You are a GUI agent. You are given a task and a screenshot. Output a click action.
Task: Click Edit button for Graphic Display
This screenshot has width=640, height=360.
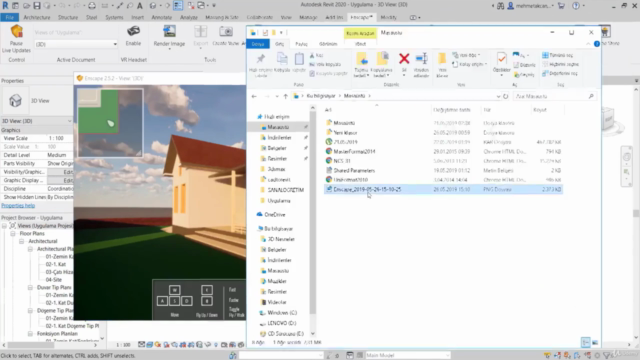tap(60, 180)
